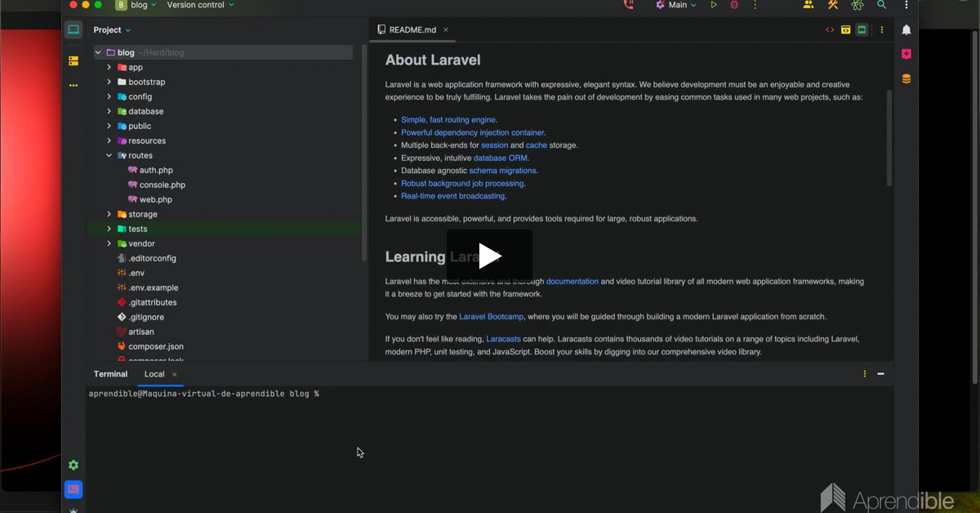
Task: Open Code With Me people icon
Action: click(x=808, y=5)
